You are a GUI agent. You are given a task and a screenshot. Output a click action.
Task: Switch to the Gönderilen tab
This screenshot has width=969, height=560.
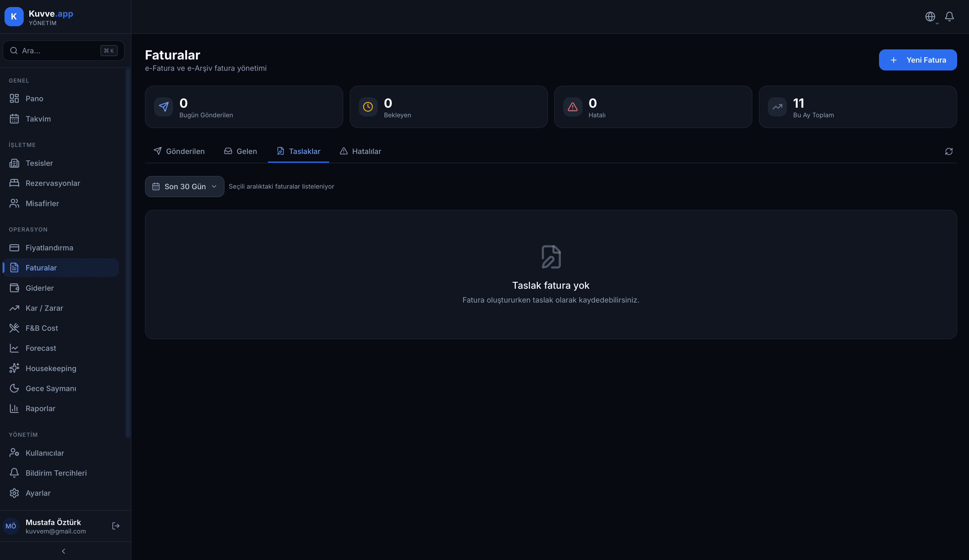coord(179,151)
